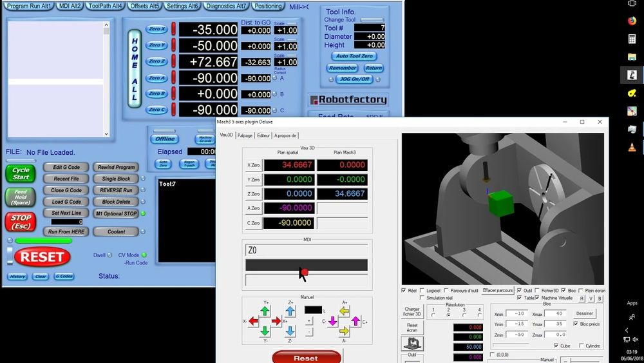Click the Effacer parcours button
Screen dimensions: 644x363
pyautogui.click(x=498, y=290)
